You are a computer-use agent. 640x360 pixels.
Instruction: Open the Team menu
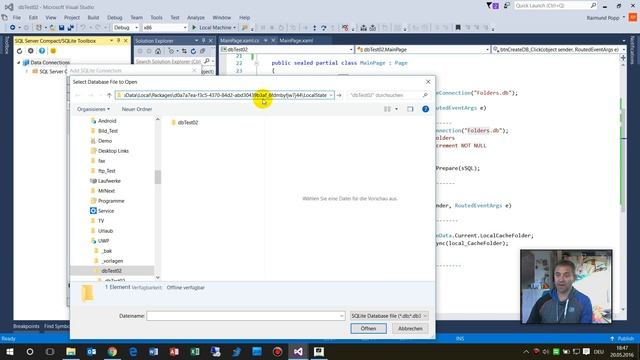click(x=136, y=18)
